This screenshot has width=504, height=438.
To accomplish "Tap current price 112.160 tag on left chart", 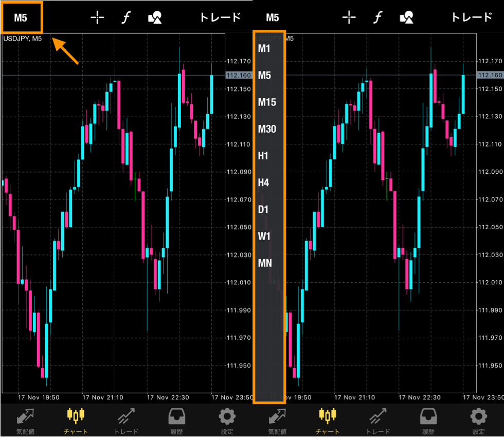I will (239, 75).
